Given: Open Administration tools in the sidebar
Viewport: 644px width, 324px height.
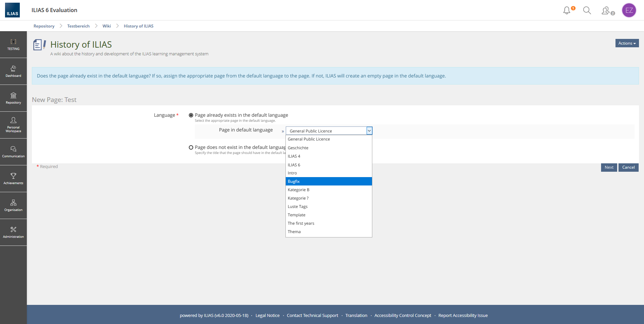Looking at the screenshot, I should click(x=13, y=232).
